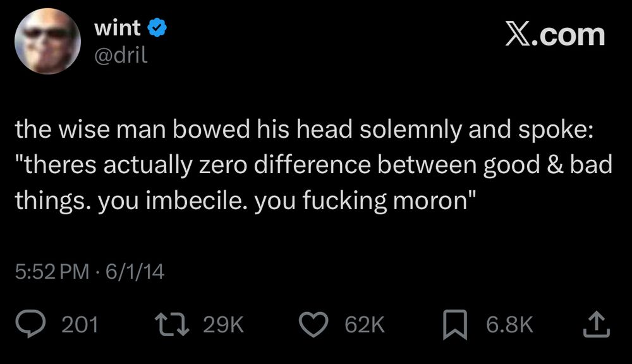
Task: Click the 62K likes count
Action: (x=364, y=325)
